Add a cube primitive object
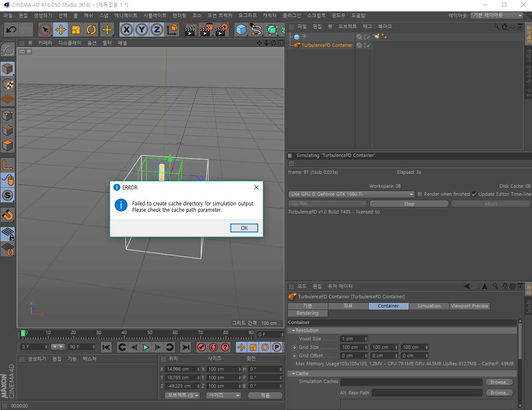 [x=241, y=30]
